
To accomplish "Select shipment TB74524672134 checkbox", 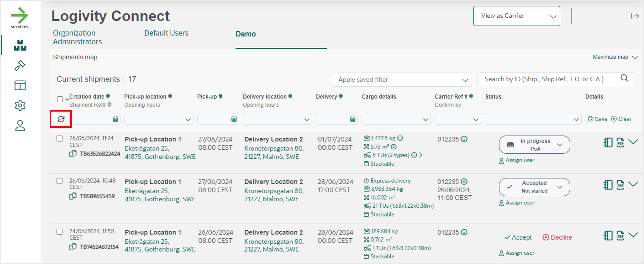I will pos(59,232).
